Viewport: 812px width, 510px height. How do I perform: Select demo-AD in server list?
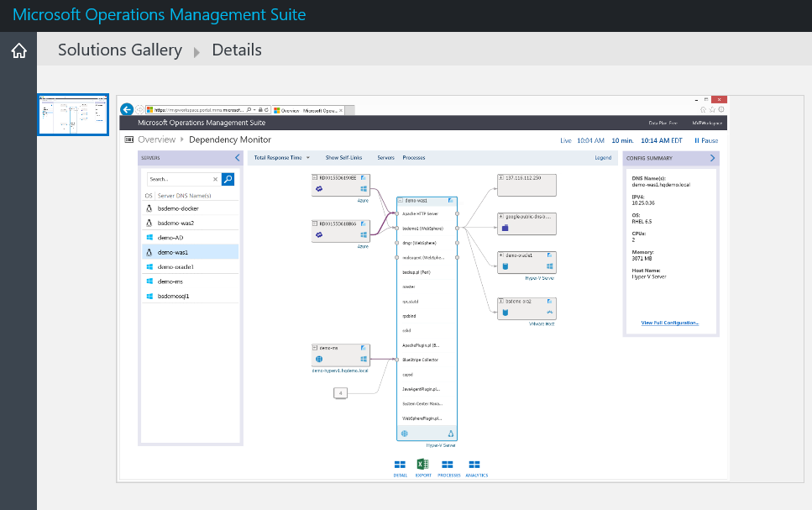pos(190,238)
